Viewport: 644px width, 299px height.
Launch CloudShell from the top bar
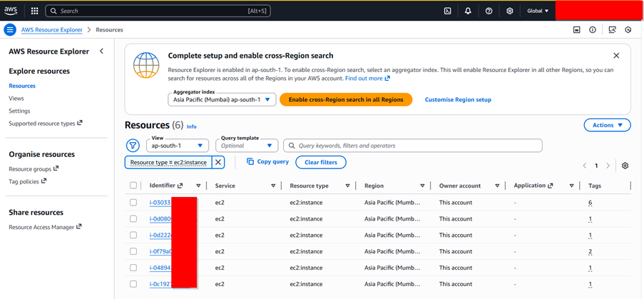tap(448, 11)
